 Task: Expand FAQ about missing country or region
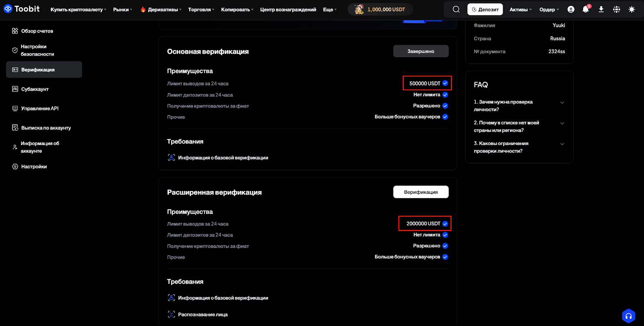[x=562, y=123]
